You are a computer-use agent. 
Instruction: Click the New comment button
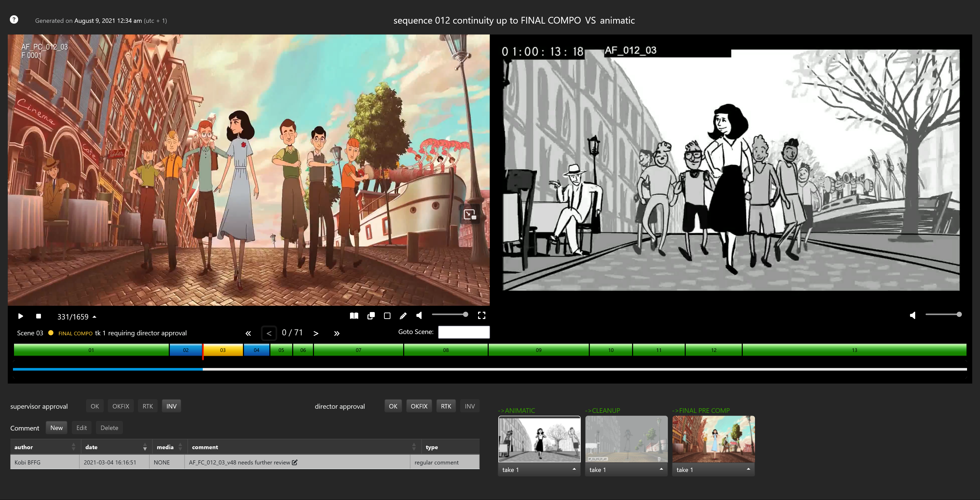click(x=56, y=428)
